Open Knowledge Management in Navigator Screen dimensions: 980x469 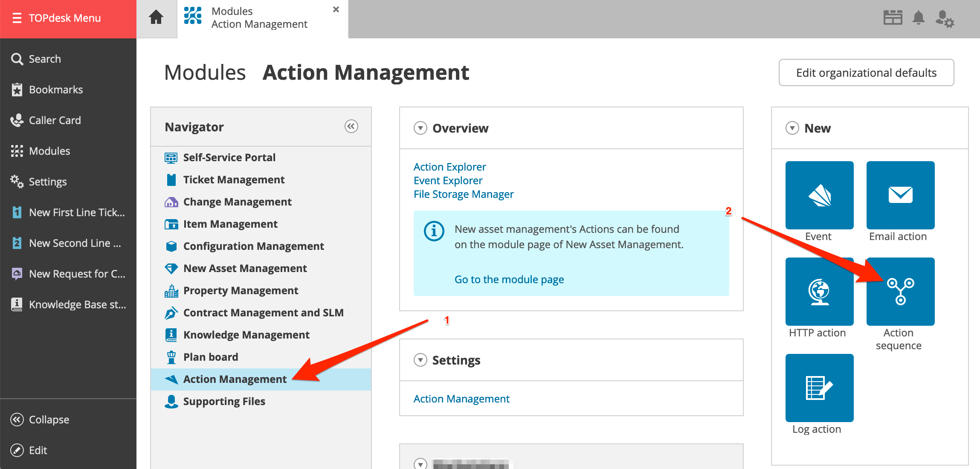(x=246, y=335)
